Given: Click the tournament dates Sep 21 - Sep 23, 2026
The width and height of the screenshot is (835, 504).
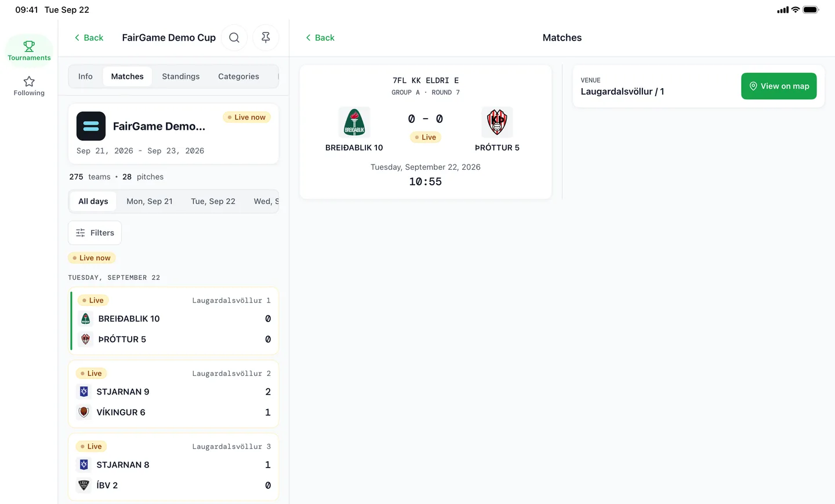Looking at the screenshot, I should point(140,151).
